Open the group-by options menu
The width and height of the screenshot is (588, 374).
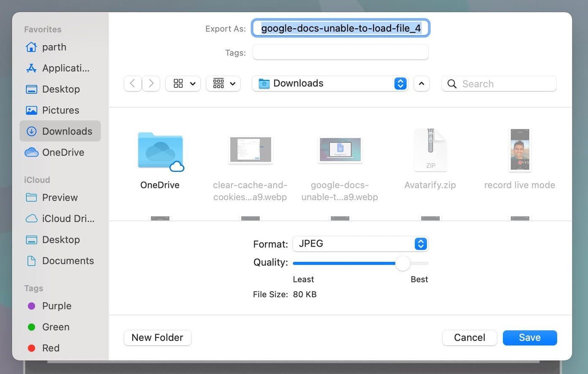pos(223,84)
